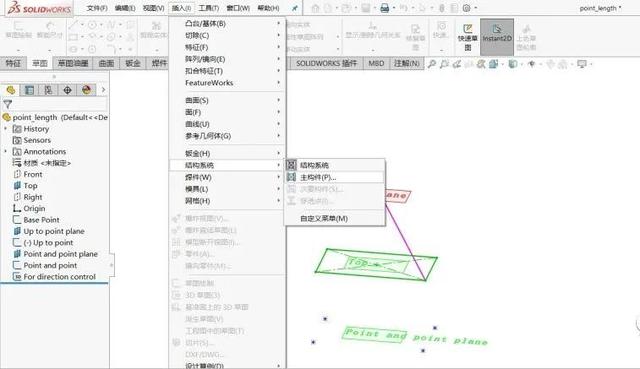Switch to the MBD tab
Image resolution: width=640 pixels, height=369 pixels.
pos(376,63)
